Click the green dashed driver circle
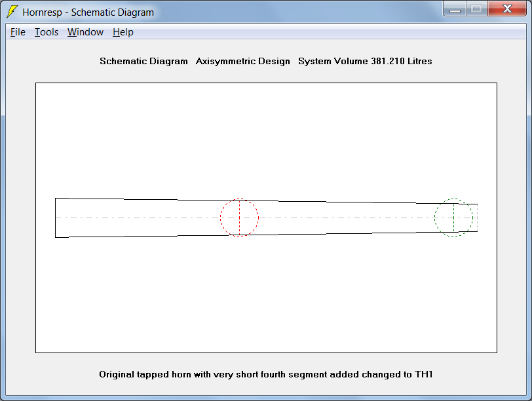The width and height of the screenshot is (532, 401). coord(453,218)
